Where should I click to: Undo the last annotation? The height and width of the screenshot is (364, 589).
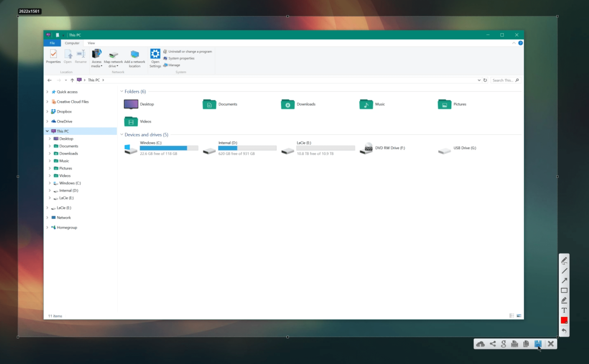click(x=564, y=331)
